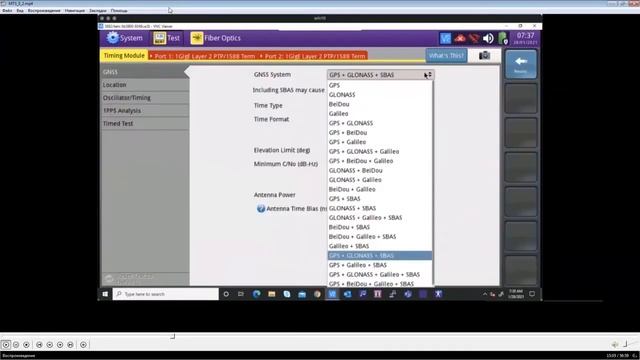
Task: Open the Windows Start menu
Action: (x=105, y=294)
